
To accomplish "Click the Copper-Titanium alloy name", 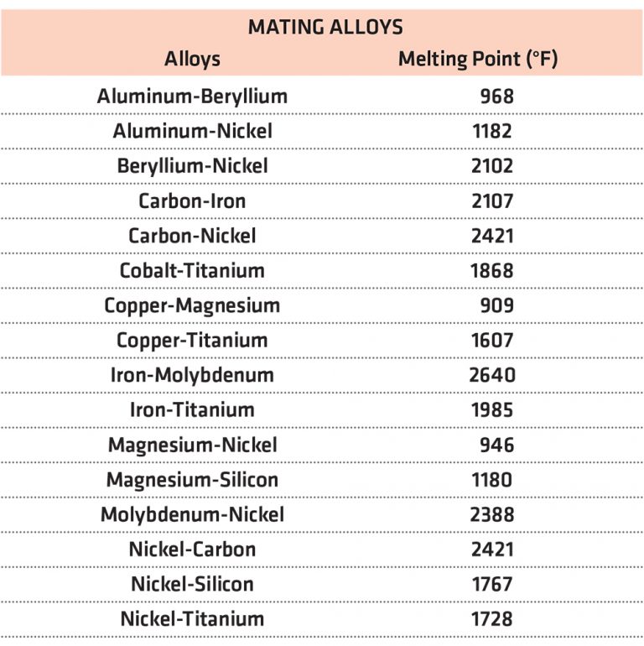I will [192, 341].
